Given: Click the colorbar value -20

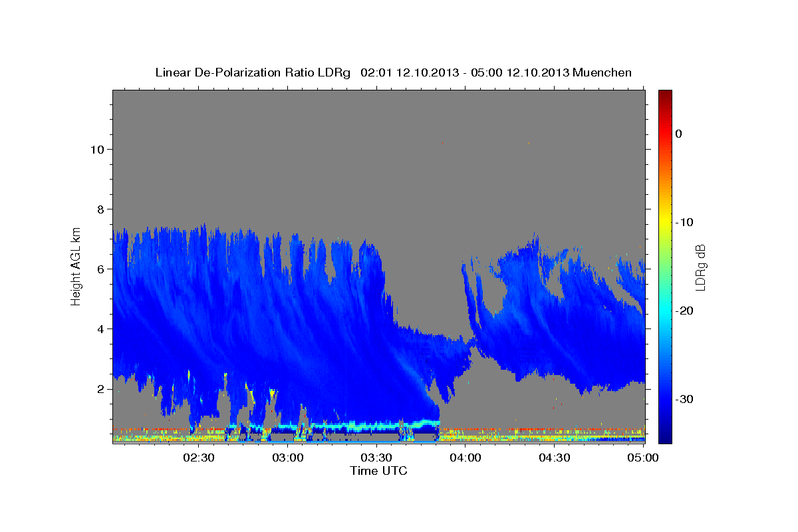Looking at the screenshot, I should click(x=684, y=311).
